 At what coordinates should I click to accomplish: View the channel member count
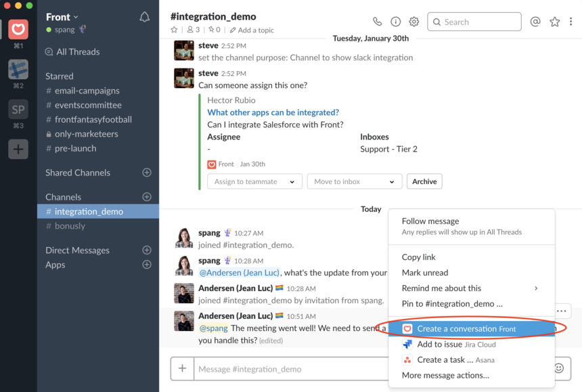point(193,30)
